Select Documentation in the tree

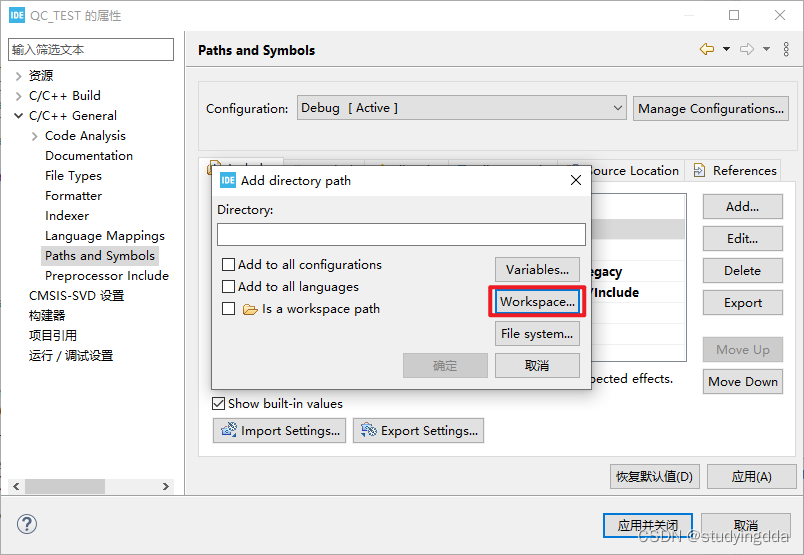click(x=89, y=156)
